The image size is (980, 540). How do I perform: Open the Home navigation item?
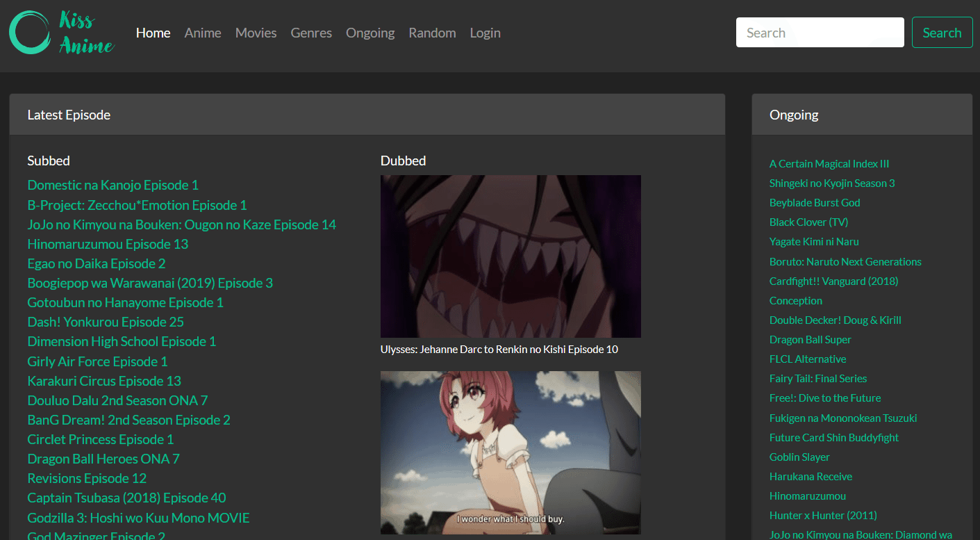[153, 33]
